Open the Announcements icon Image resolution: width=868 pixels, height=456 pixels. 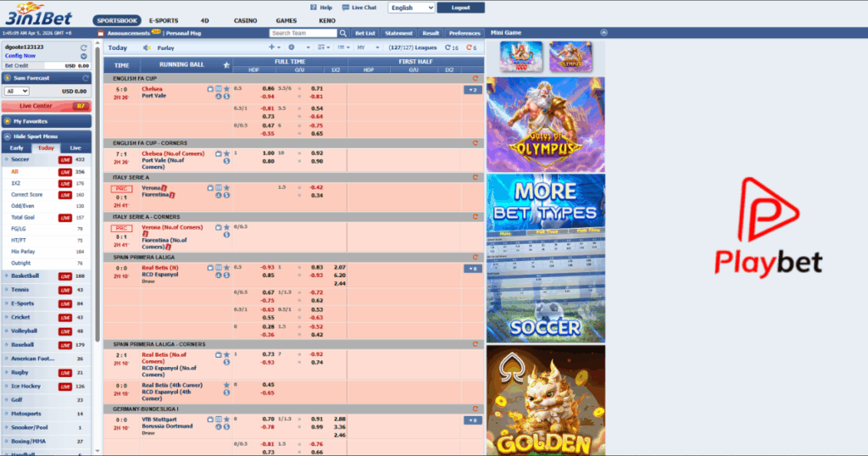[101, 33]
